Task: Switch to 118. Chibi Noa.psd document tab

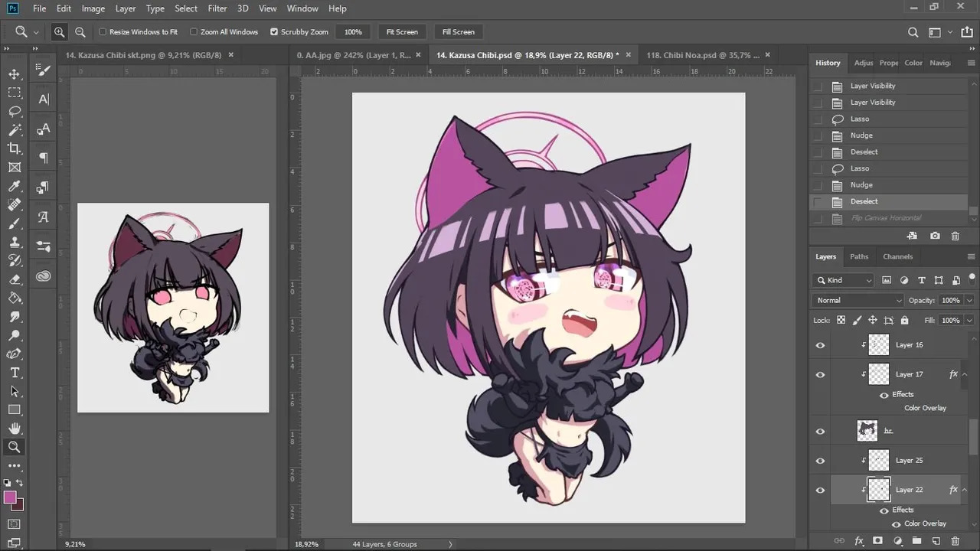Action: [703, 55]
